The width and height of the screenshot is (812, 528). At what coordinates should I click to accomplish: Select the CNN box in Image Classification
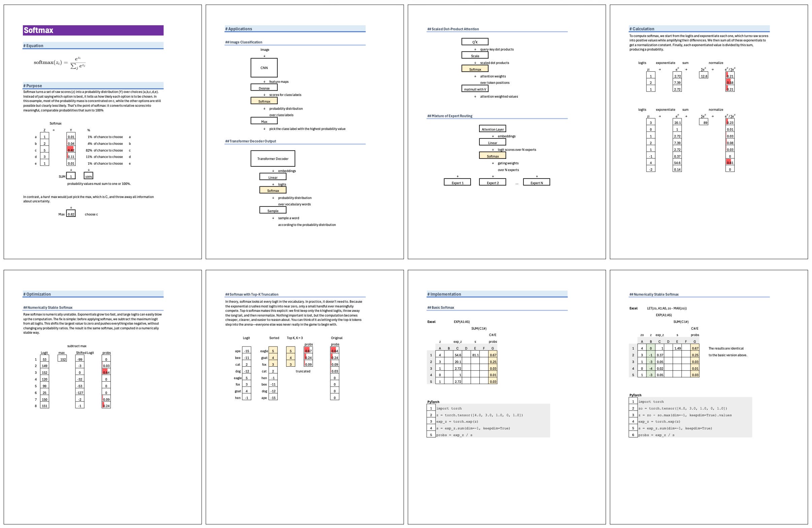264,68
